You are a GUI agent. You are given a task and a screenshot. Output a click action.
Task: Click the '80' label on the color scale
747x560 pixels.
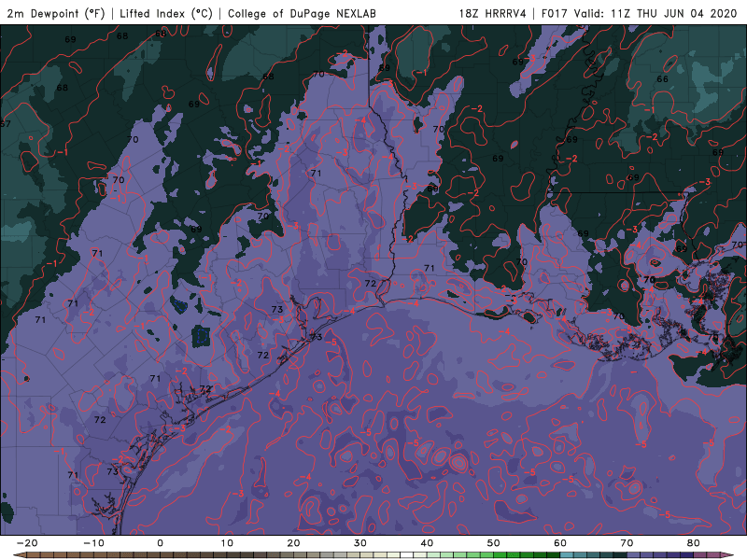[x=694, y=543]
